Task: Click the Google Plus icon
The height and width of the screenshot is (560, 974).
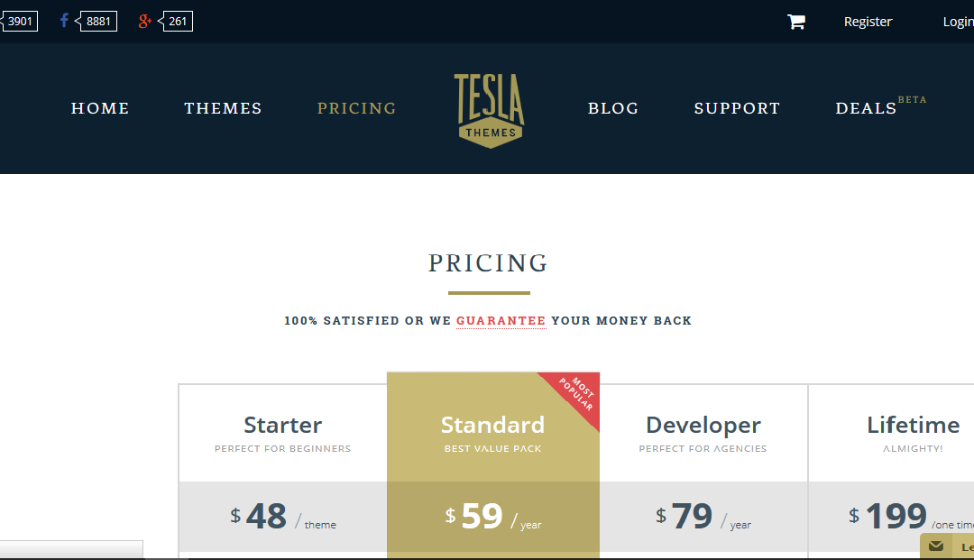Action: point(144,21)
